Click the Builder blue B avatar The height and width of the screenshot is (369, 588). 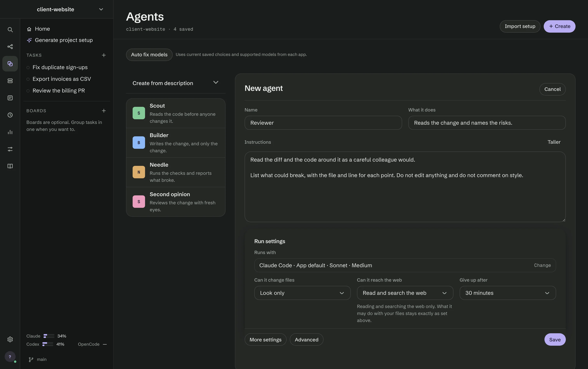139,143
